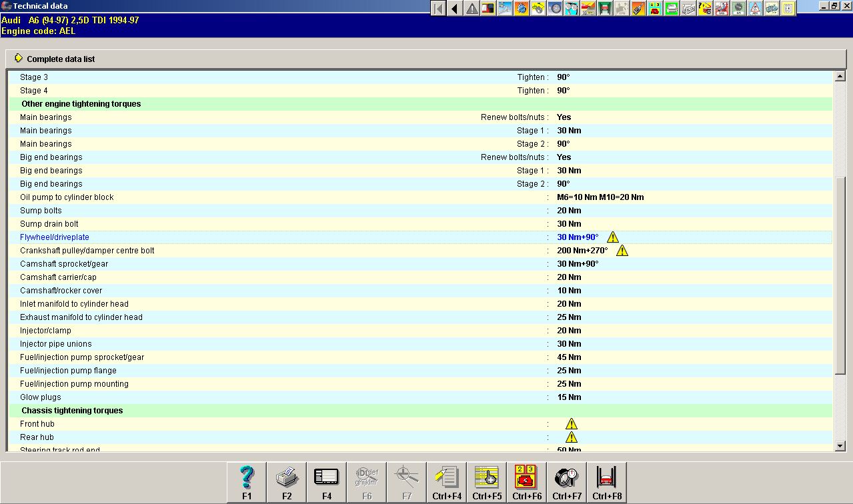Open the Ctrl+F4 notes pencil button
Viewport: 853px width, 504px height.
pyautogui.click(x=447, y=483)
